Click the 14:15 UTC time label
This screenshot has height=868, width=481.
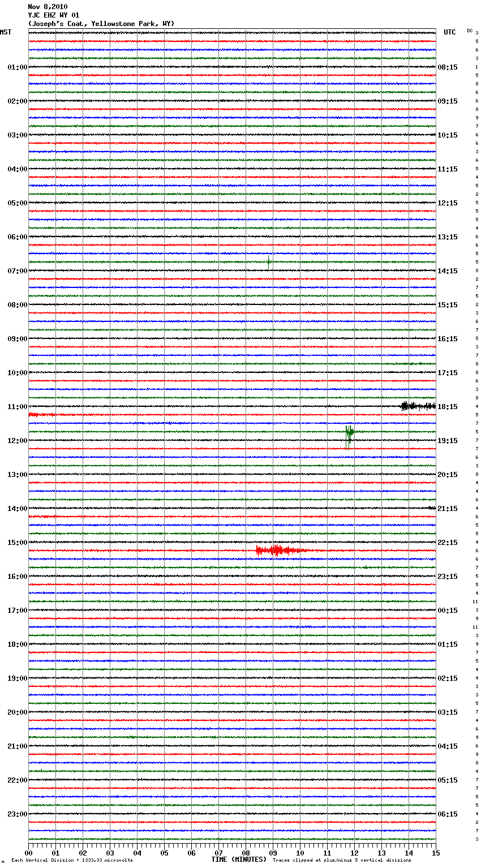448,271
